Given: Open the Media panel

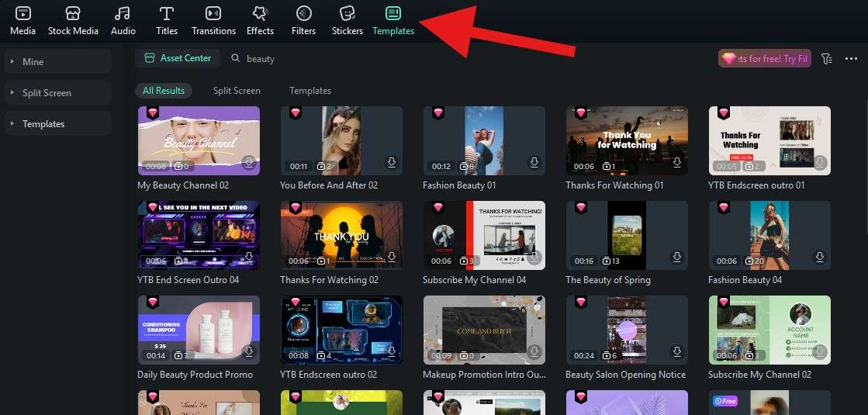Looking at the screenshot, I should 22,20.
